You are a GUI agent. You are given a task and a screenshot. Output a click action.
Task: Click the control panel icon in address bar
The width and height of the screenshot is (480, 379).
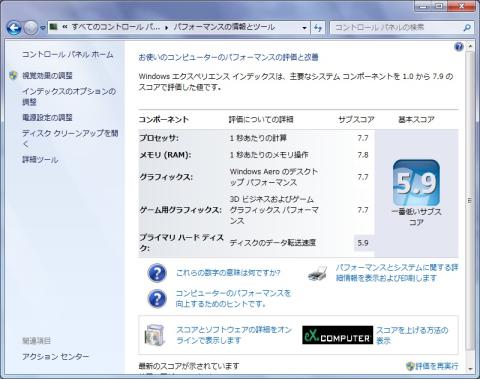[x=54, y=27]
